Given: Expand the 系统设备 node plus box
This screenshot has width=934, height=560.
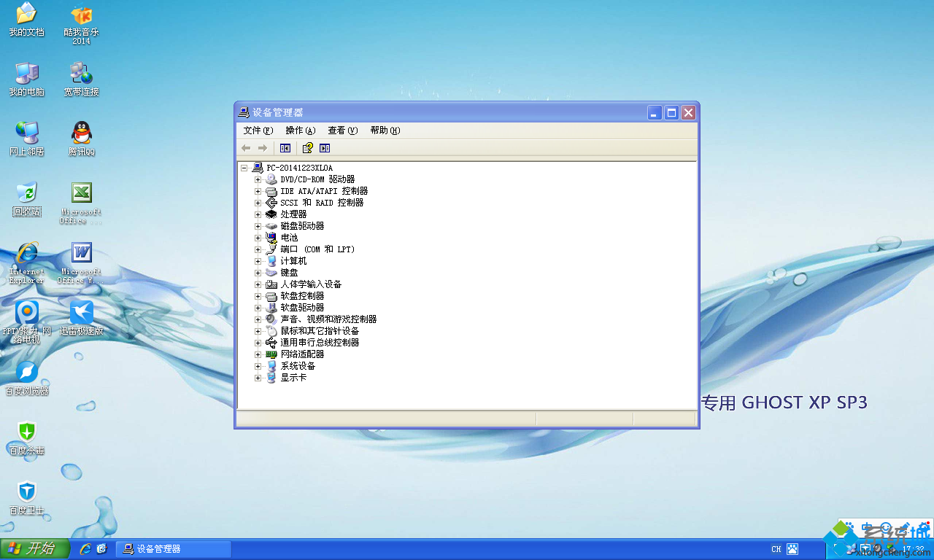Looking at the screenshot, I should (258, 366).
